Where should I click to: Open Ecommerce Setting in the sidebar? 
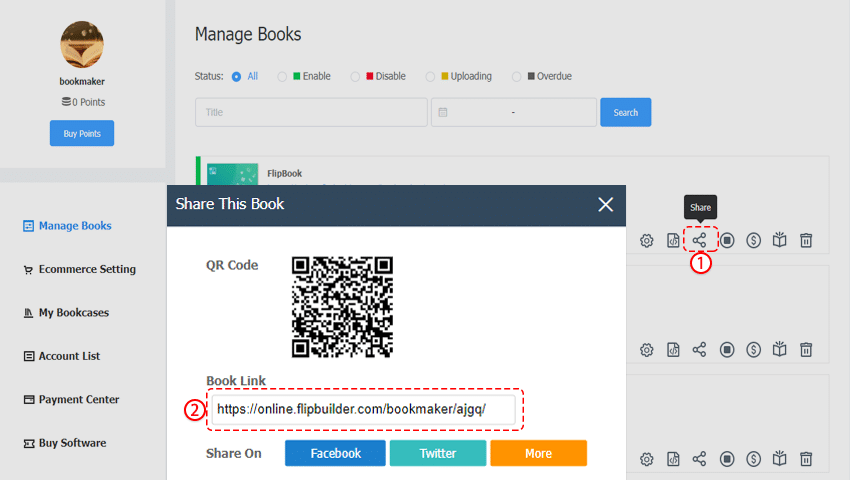pos(79,269)
